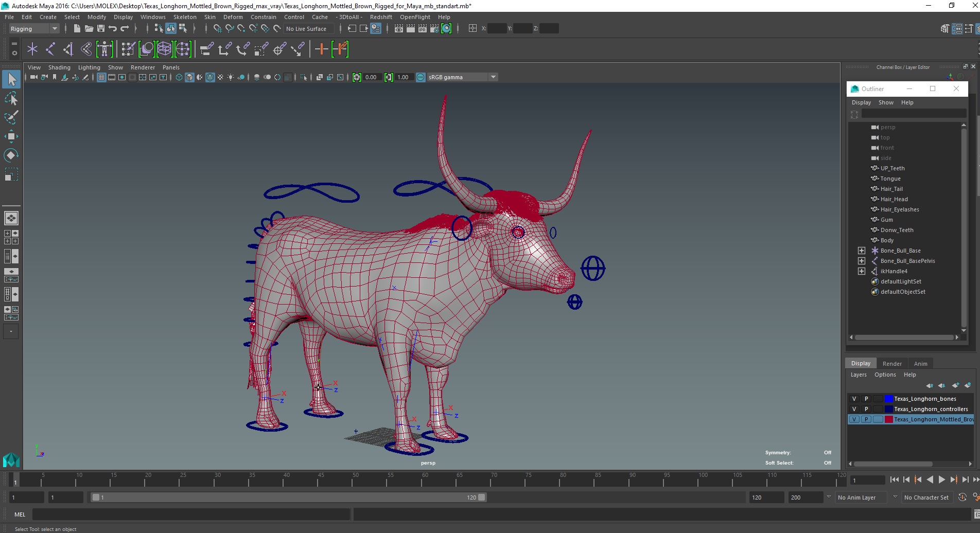The height and width of the screenshot is (533, 980).
Task: Click the New Scene icon
Action: pyautogui.click(x=77, y=29)
